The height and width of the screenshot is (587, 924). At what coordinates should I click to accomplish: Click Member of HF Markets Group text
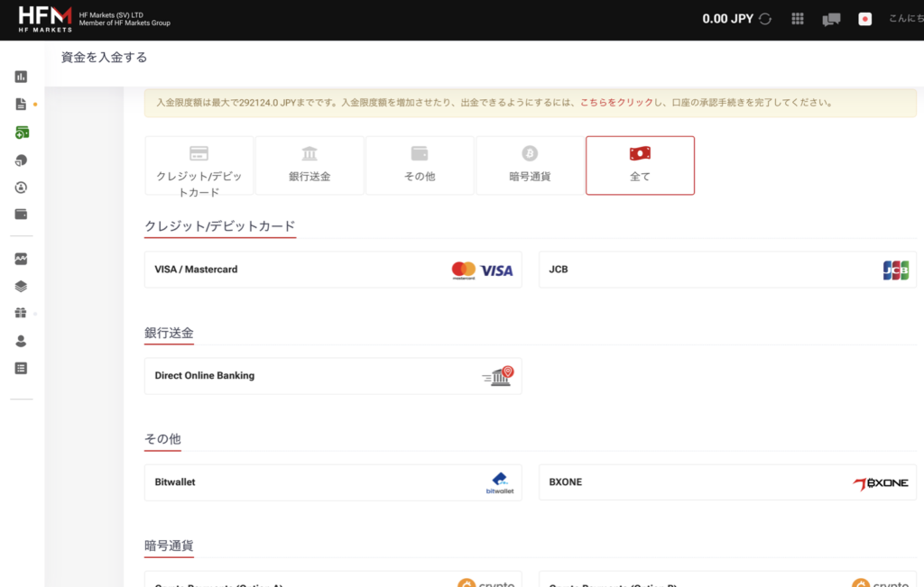[125, 23]
